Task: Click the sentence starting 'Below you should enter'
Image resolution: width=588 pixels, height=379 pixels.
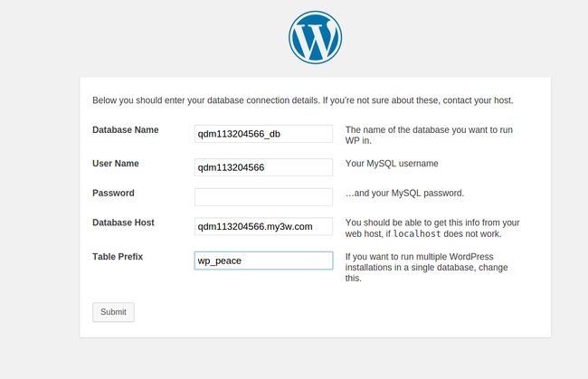Action: pyautogui.click(x=206, y=100)
